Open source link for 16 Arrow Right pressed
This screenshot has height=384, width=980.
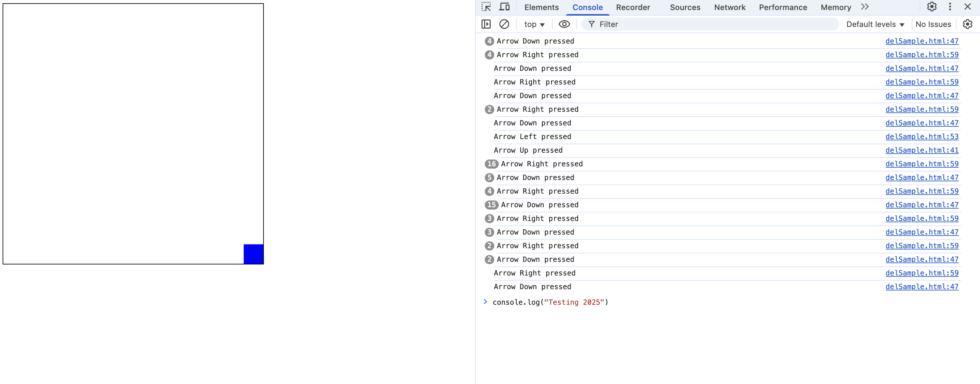(922, 164)
